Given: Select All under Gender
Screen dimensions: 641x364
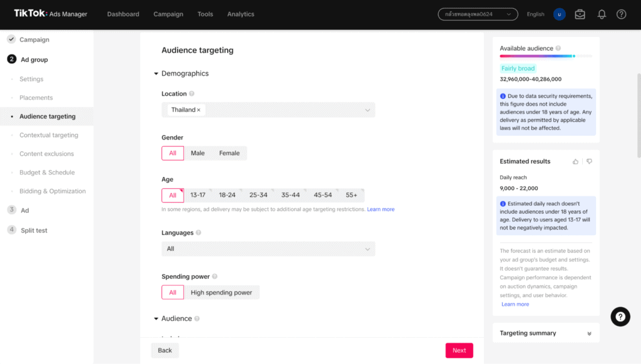Looking at the screenshot, I should [x=173, y=153].
